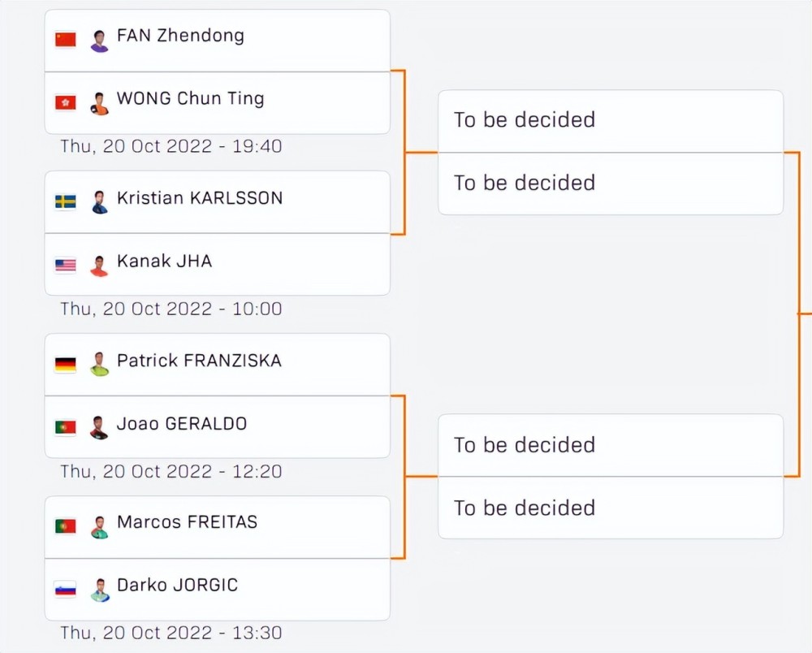Click Hong Kong flag beside WONG Chun Ting
The width and height of the screenshot is (812, 653).
pos(66,102)
